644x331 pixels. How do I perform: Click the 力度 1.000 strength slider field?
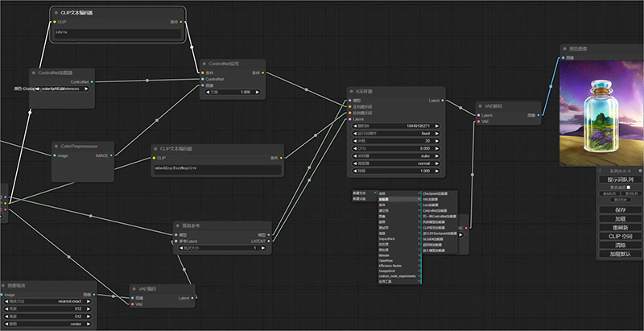[233, 92]
